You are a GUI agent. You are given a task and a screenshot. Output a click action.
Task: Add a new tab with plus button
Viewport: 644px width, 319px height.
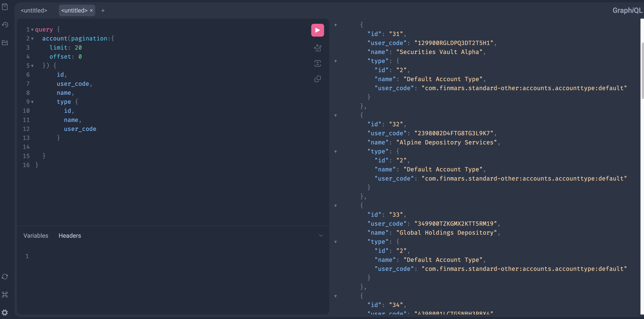coord(103,10)
